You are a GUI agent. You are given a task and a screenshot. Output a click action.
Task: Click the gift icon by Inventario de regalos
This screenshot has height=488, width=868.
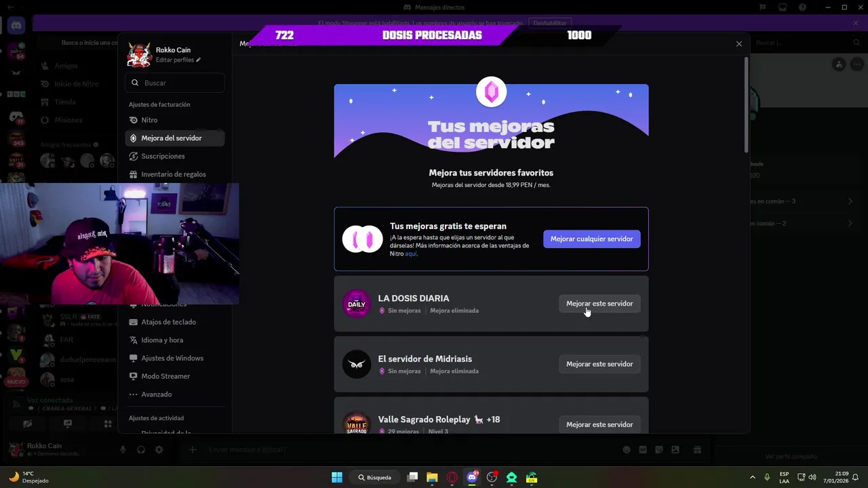click(x=134, y=174)
